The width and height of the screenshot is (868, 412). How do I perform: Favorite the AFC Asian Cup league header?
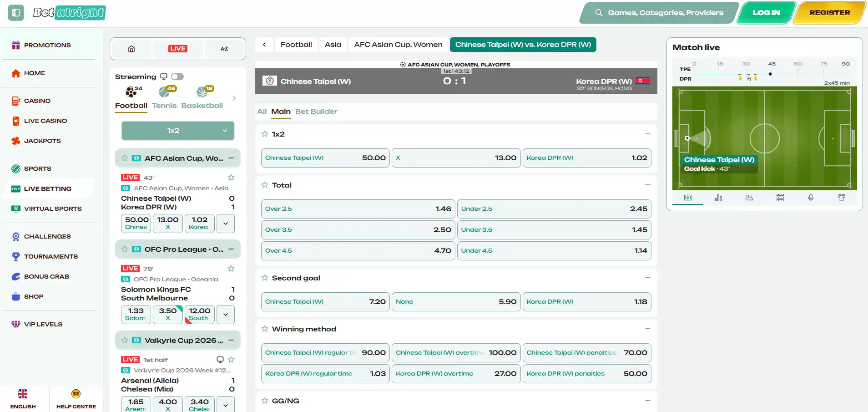tap(125, 158)
